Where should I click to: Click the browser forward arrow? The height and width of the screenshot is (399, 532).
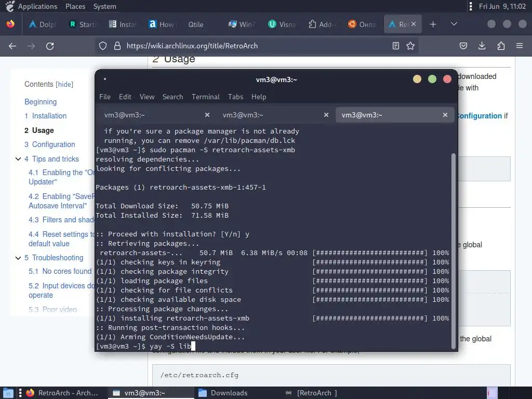click(x=31, y=46)
